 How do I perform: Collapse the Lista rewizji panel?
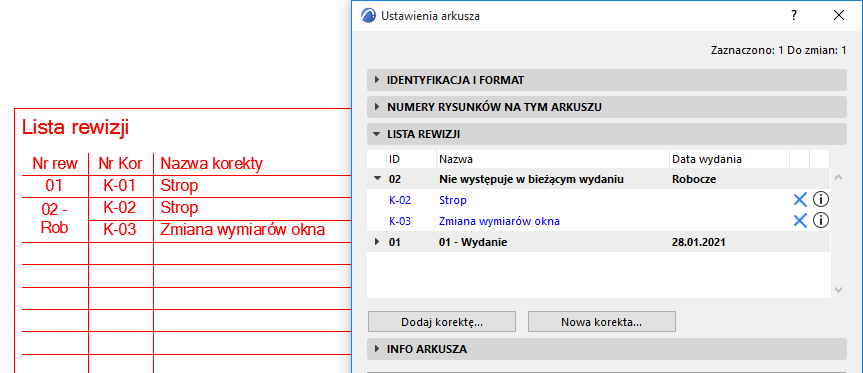(607, 134)
